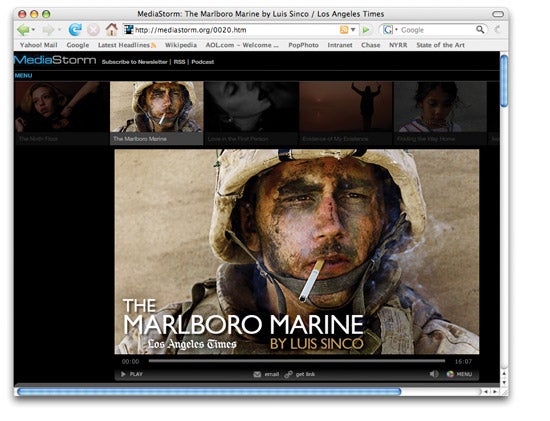Open the Podcast link in page header
550x421 pixels.
(x=202, y=62)
